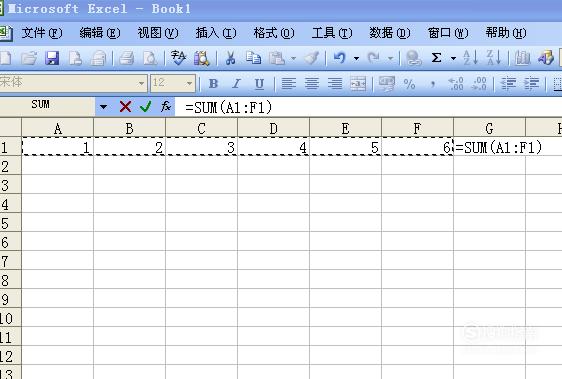Click the Paste clipboard icon
562x379 pixels.
277,58
